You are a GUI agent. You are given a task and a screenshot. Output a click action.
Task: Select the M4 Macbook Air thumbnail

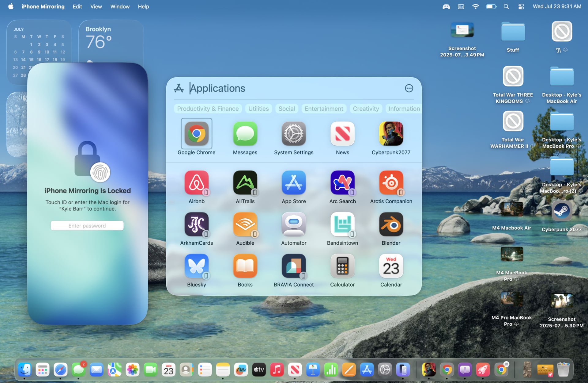[512, 209]
